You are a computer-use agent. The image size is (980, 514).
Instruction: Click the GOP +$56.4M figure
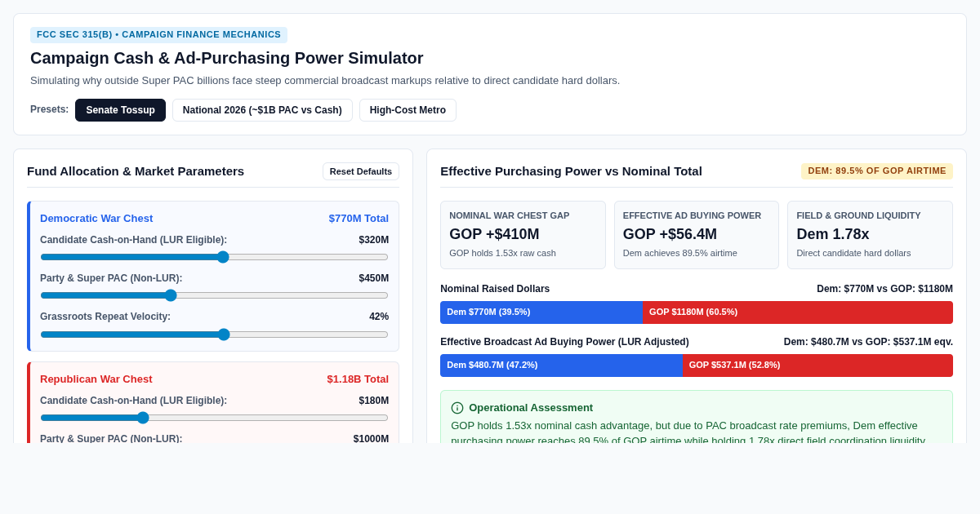pos(670,234)
